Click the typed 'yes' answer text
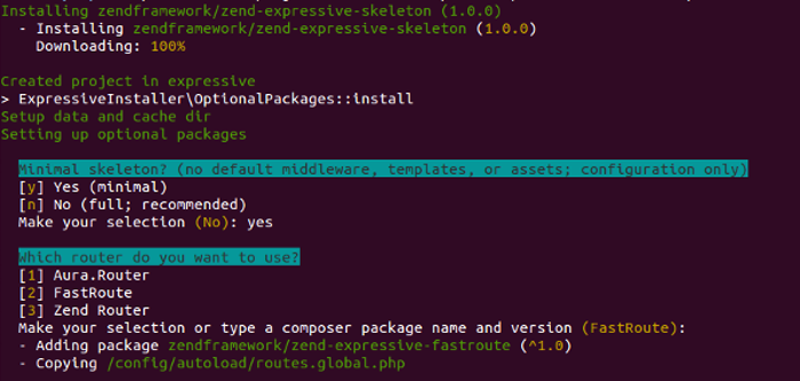 260,223
